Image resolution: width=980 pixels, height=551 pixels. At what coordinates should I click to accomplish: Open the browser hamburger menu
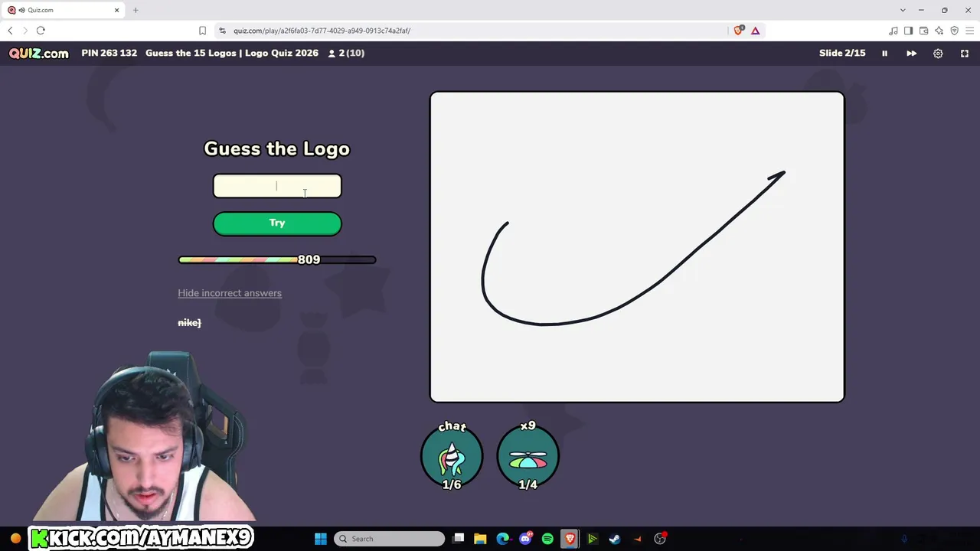[969, 31]
